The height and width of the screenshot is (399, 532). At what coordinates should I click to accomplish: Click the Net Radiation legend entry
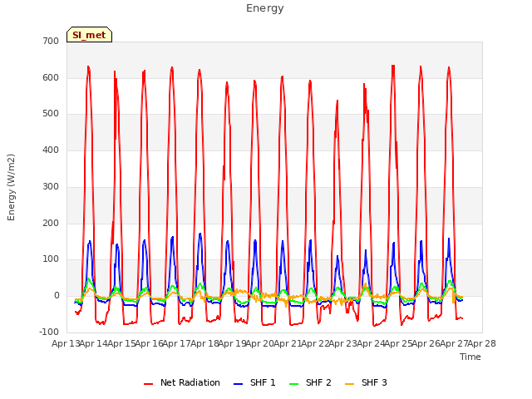coord(182,382)
